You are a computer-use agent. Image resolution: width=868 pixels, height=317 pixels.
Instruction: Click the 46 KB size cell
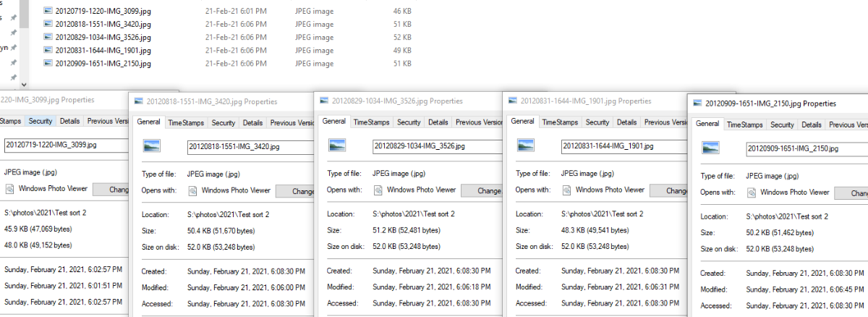402,11
